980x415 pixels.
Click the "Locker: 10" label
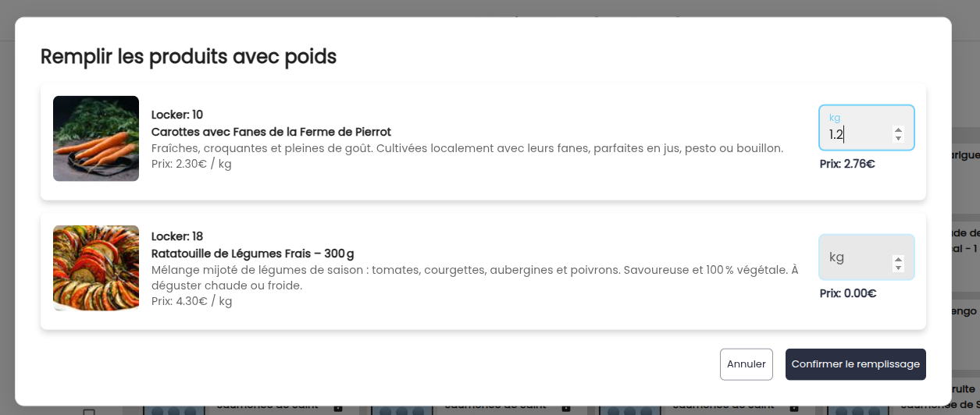pos(177,115)
